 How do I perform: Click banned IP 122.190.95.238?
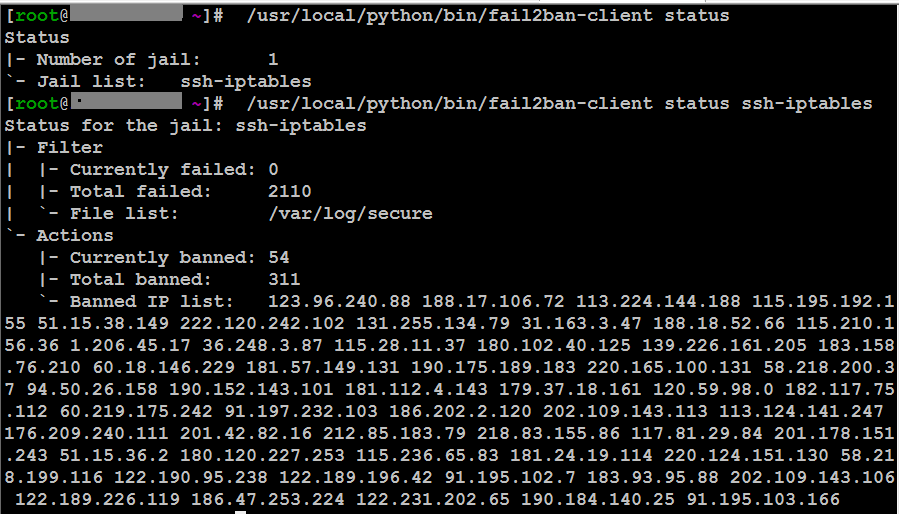tap(191, 477)
